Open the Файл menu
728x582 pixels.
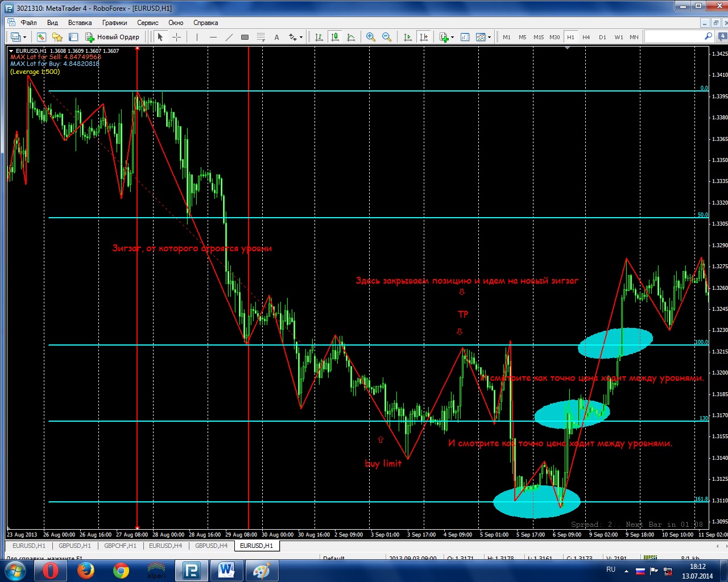(x=28, y=23)
